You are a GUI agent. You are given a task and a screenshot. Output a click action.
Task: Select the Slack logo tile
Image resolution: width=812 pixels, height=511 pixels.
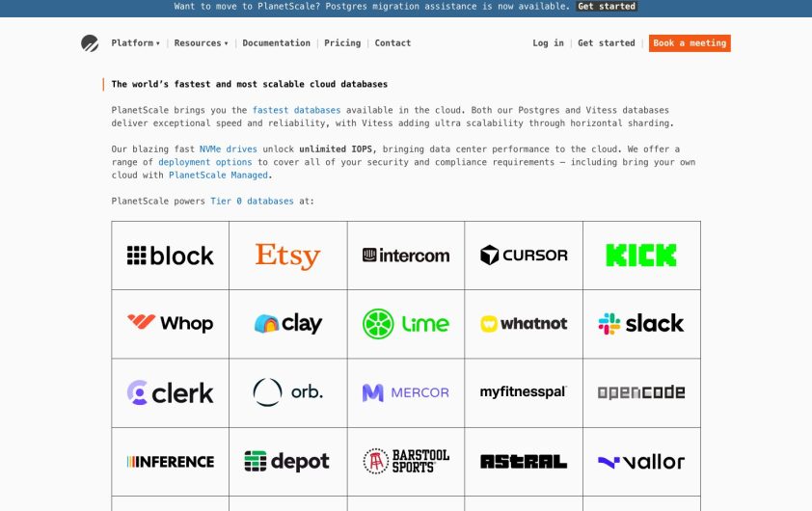pyautogui.click(x=641, y=324)
